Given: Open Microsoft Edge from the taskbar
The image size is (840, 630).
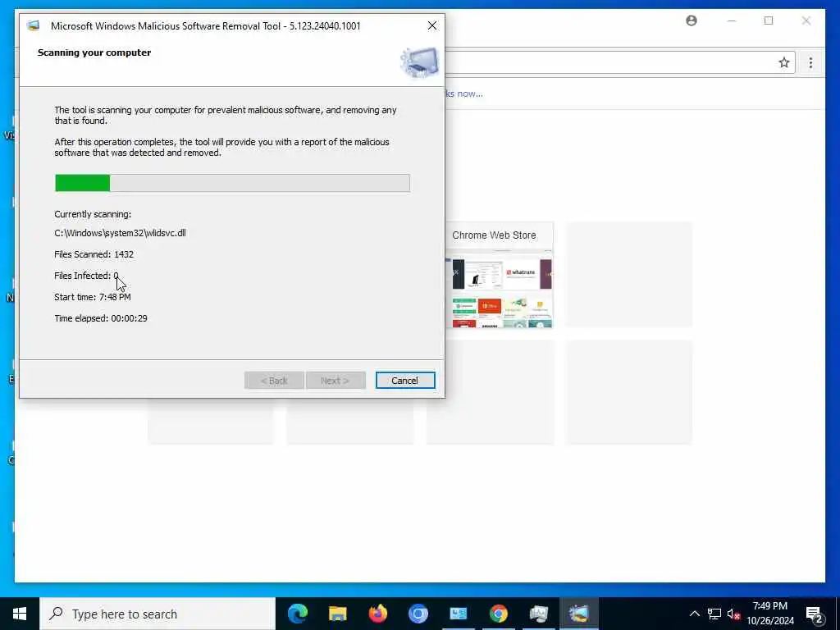Looking at the screenshot, I should 297,614.
